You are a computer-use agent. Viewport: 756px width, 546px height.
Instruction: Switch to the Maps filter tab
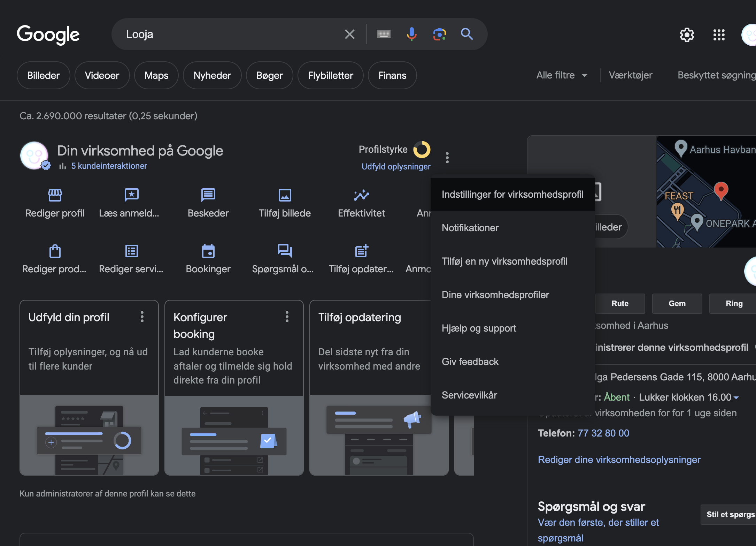click(x=156, y=75)
